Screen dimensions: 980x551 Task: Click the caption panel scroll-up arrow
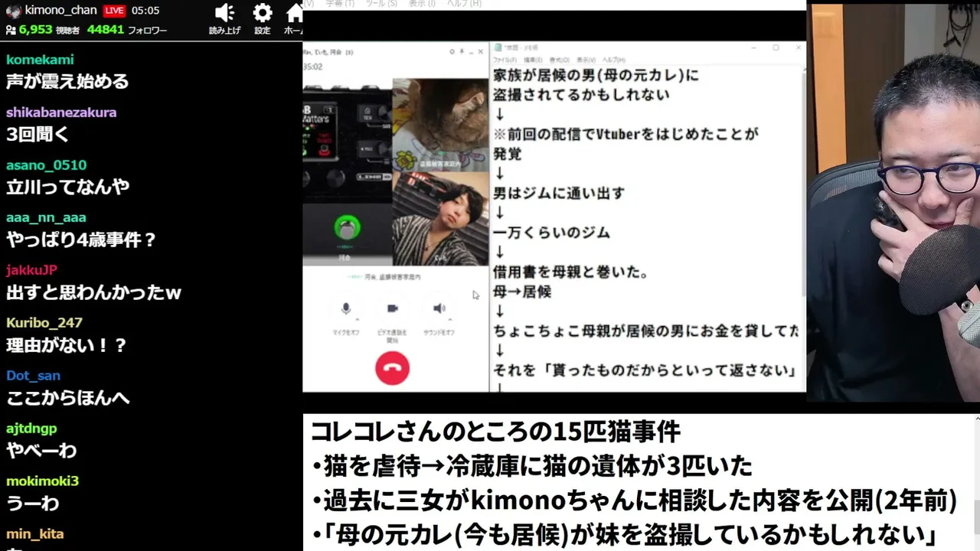[x=976, y=418]
